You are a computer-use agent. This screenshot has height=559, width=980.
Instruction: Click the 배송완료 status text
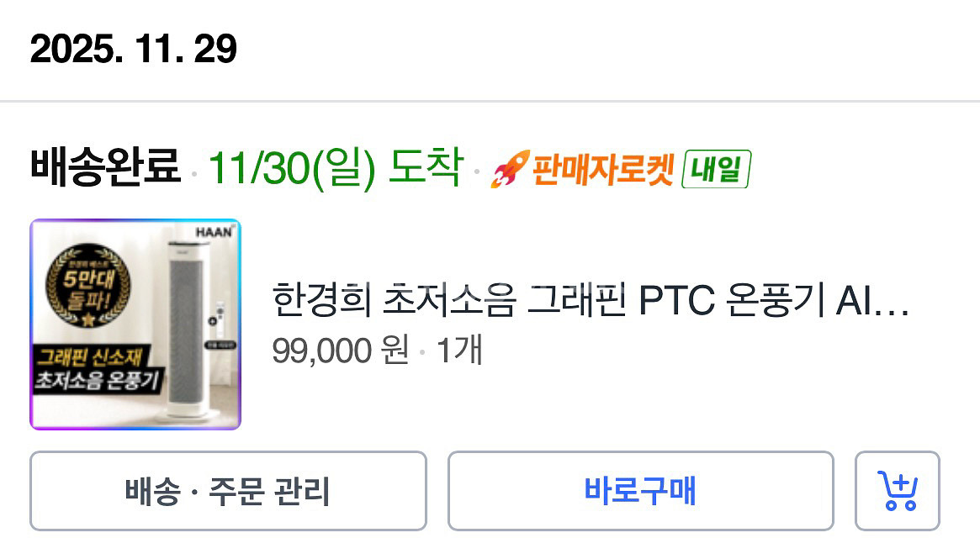[x=105, y=168]
